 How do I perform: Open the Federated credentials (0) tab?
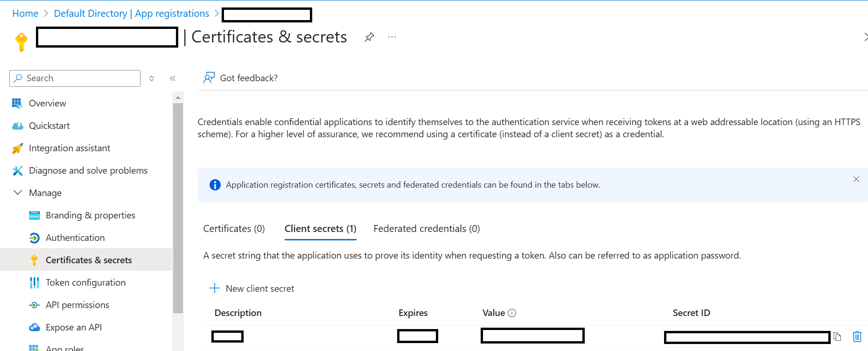(x=427, y=229)
